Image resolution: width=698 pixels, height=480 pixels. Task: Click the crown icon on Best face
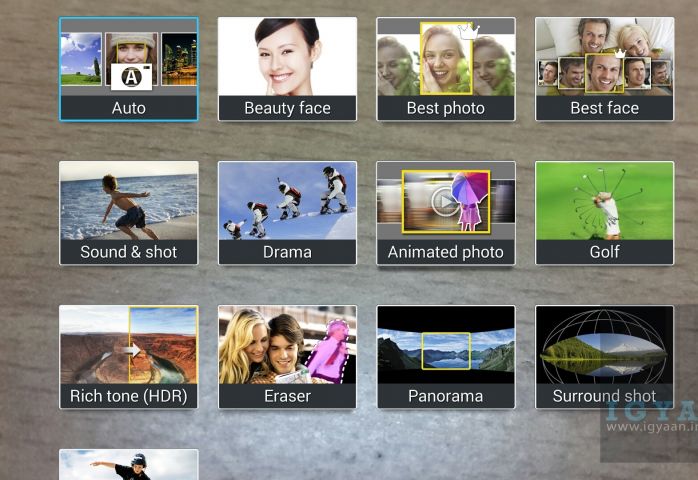pos(620,53)
